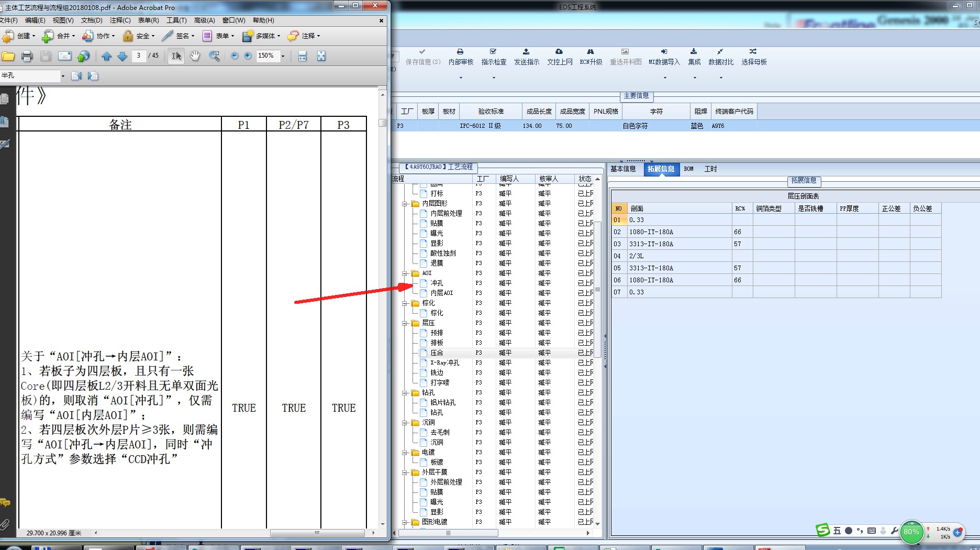This screenshot has width=980, height=550.
Task: Select the Marquee Zoom magnifier tool
Action: [x=214, y=56]
